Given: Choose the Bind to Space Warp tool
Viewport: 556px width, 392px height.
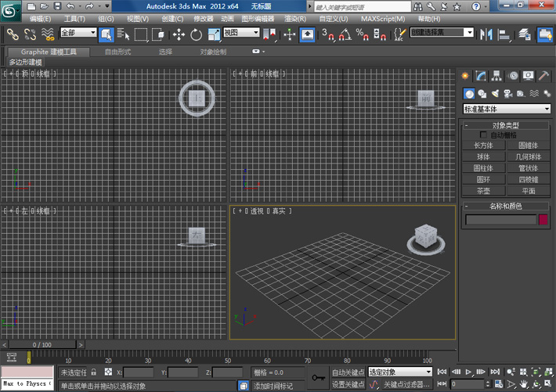Looking at the screenshot, I should click(x=47, y=34).
